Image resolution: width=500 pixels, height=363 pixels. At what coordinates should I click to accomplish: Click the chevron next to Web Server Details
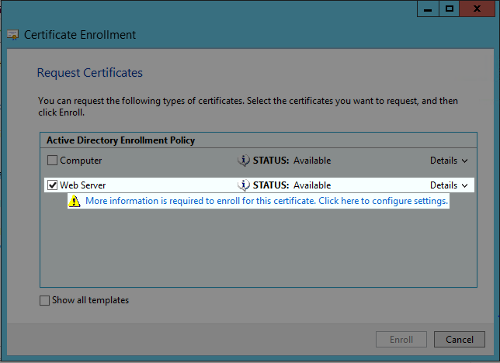tap(465, 186)
